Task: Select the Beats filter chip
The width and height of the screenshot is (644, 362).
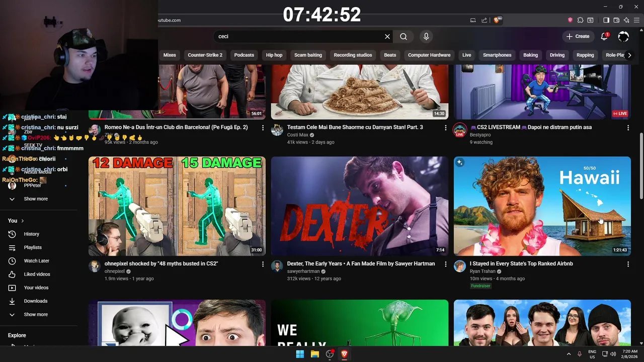Action: (x=390, y=55)
